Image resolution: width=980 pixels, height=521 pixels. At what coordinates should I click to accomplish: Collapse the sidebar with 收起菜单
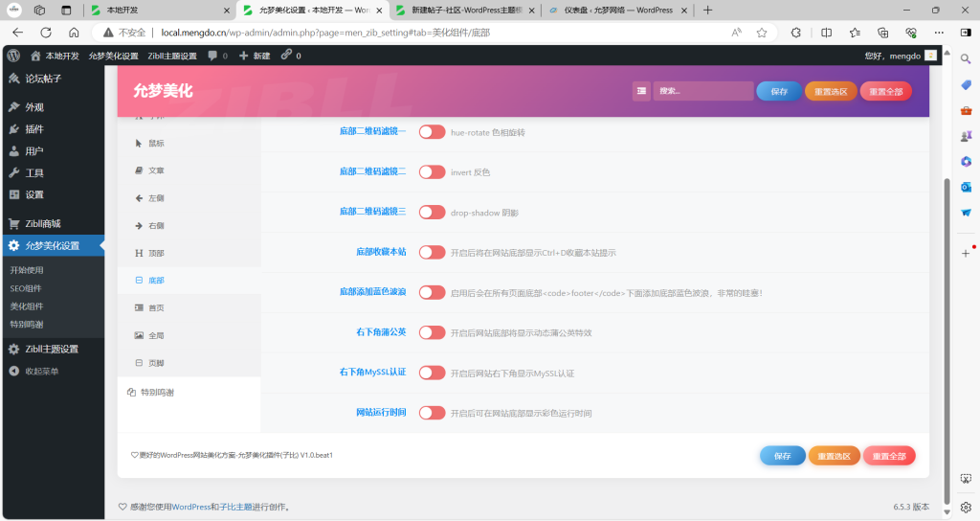tap(41, 371)
